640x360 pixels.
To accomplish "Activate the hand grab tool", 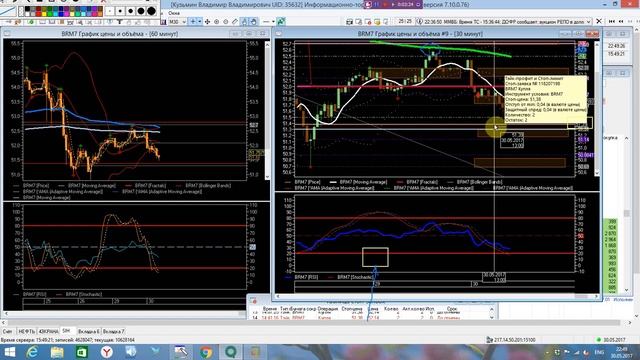I will [x=253, y=21].
